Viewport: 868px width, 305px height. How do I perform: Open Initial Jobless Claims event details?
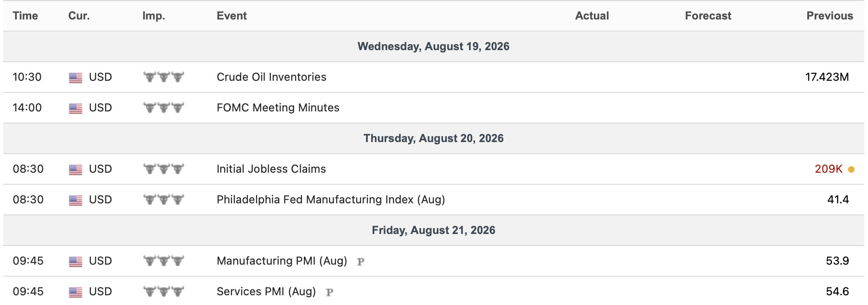[x=271, y=169]
